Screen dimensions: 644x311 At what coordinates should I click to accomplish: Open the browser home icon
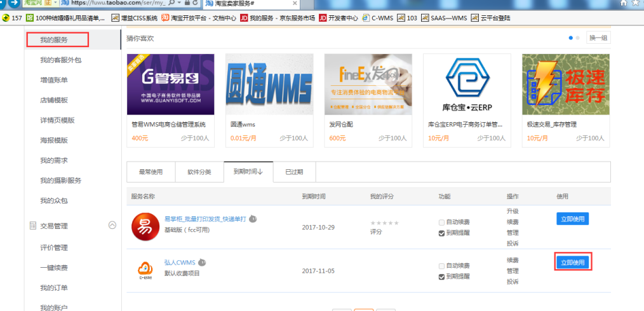(x=624, y=3)
